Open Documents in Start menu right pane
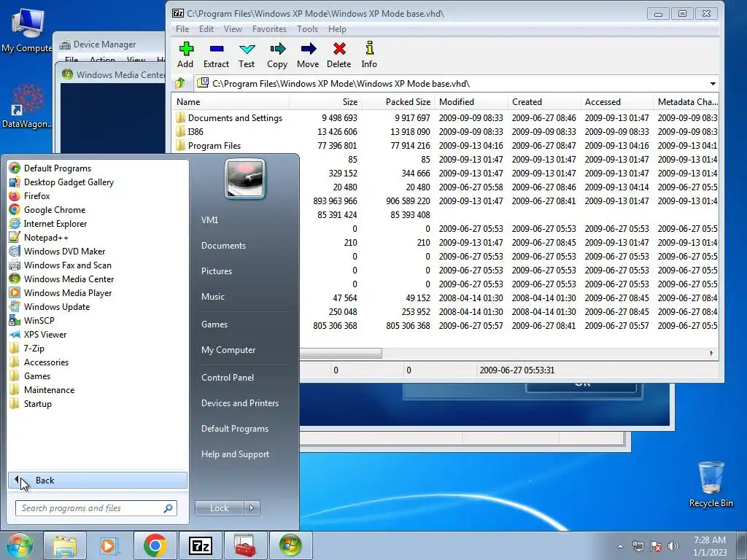The width and height of the screenshot is (747, 560). click(223, 246)
